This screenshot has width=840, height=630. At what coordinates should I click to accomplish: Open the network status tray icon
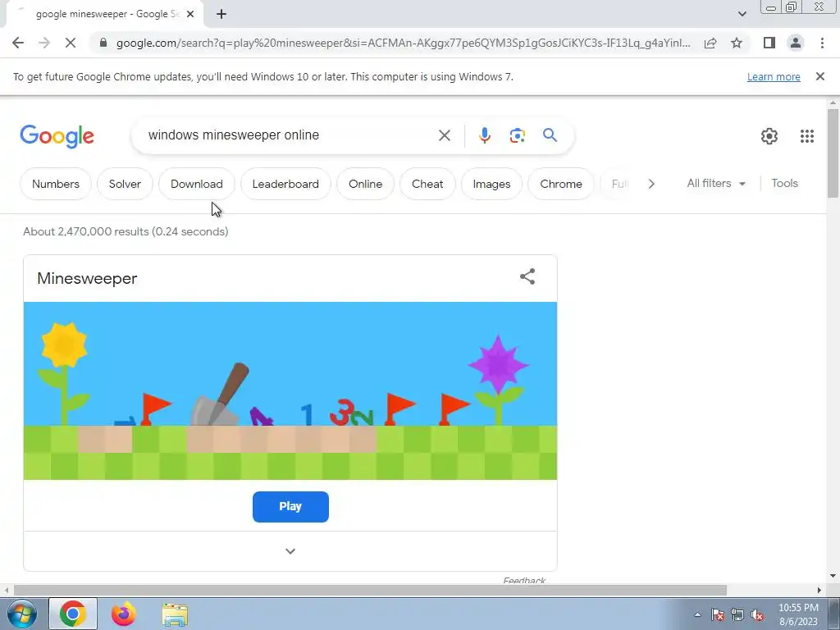(737, 614)
